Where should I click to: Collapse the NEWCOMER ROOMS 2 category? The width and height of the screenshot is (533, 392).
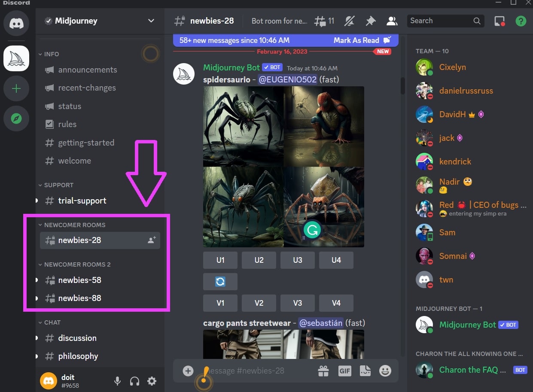tap(74, 264)
